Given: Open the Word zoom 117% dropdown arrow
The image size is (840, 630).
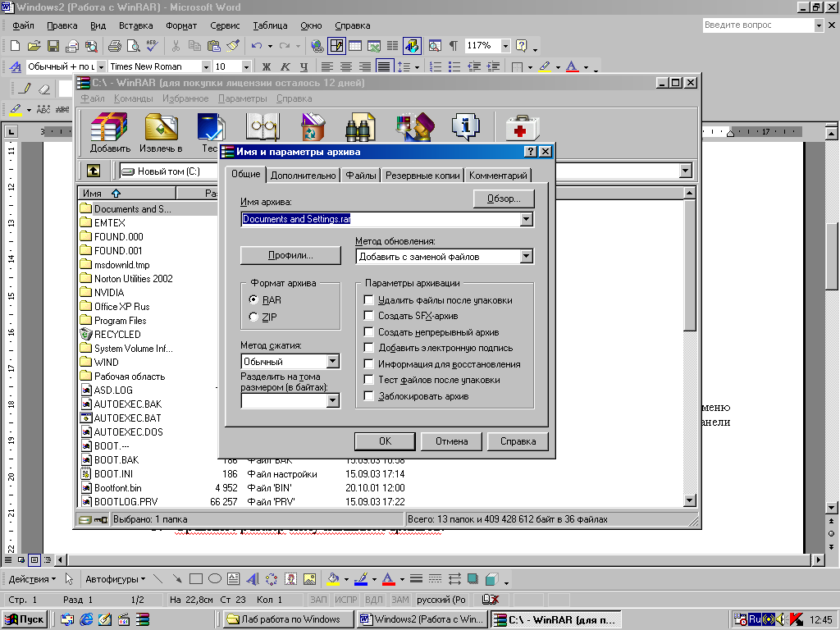Looking at the screenshot, I should (x=505, y=46).
